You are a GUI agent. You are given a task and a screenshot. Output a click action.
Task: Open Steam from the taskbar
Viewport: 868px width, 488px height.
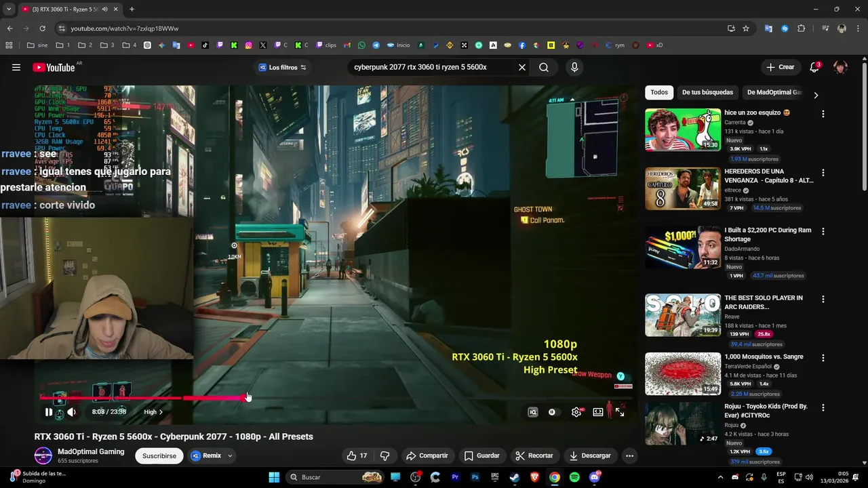pos(514,477)
